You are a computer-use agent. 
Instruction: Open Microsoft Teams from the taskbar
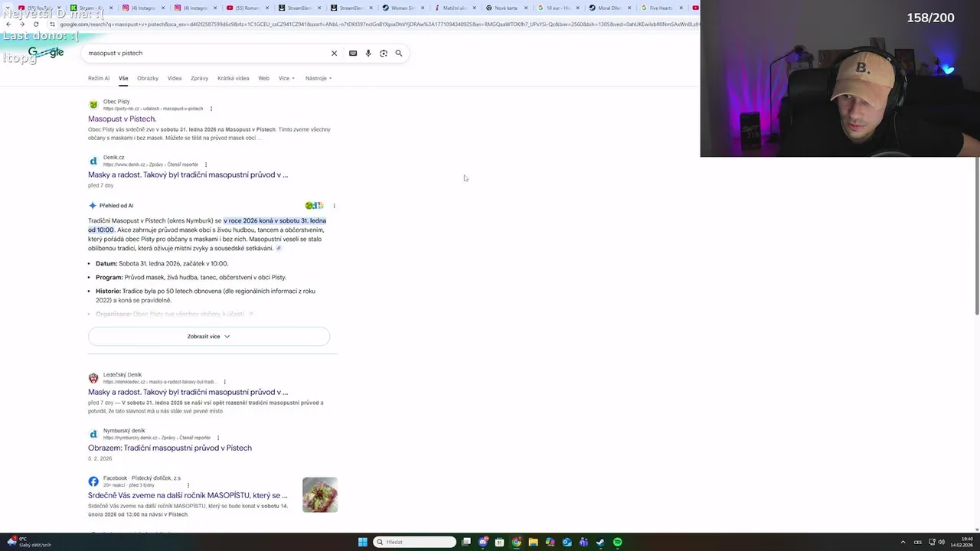[x=584, y=542]
